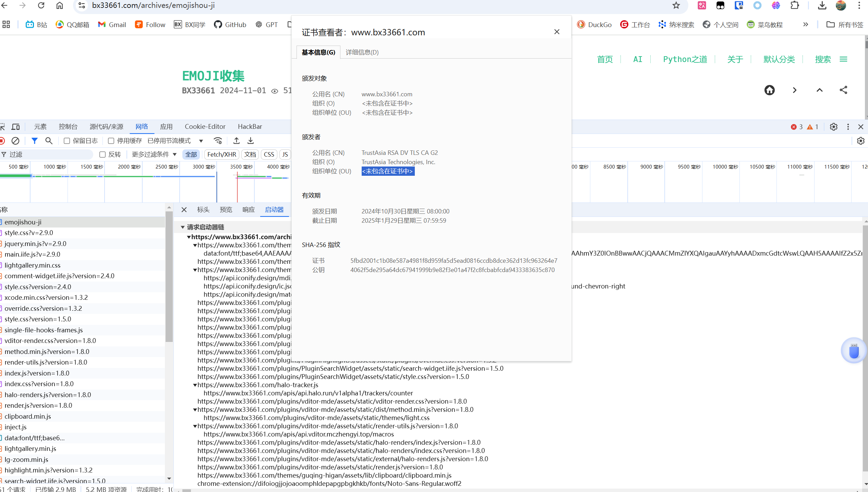Enable the 停用缓存 checkbox
Screen dimensions: 868x492
click(x=111, y=141)
